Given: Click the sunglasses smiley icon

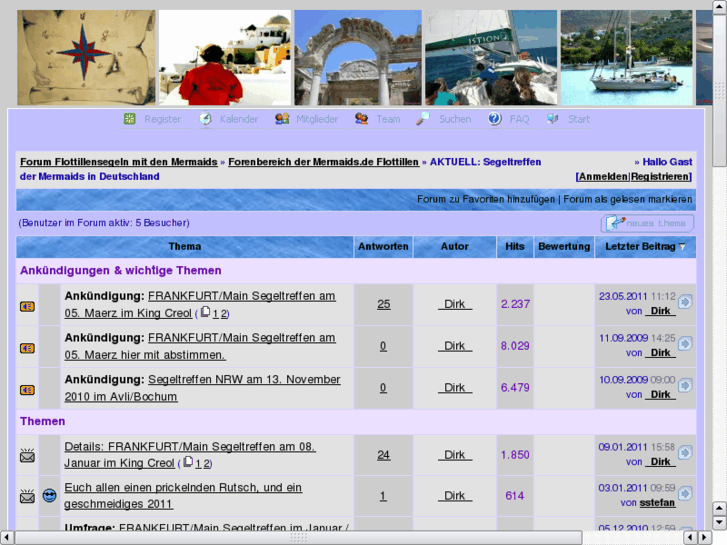Looking at the screenshot, I should (x=49, y=496).
